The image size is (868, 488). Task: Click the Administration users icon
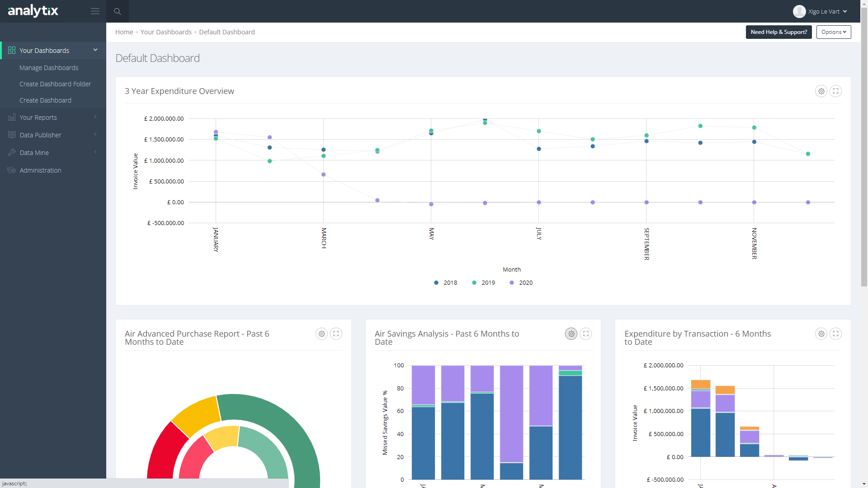(12, 170)
